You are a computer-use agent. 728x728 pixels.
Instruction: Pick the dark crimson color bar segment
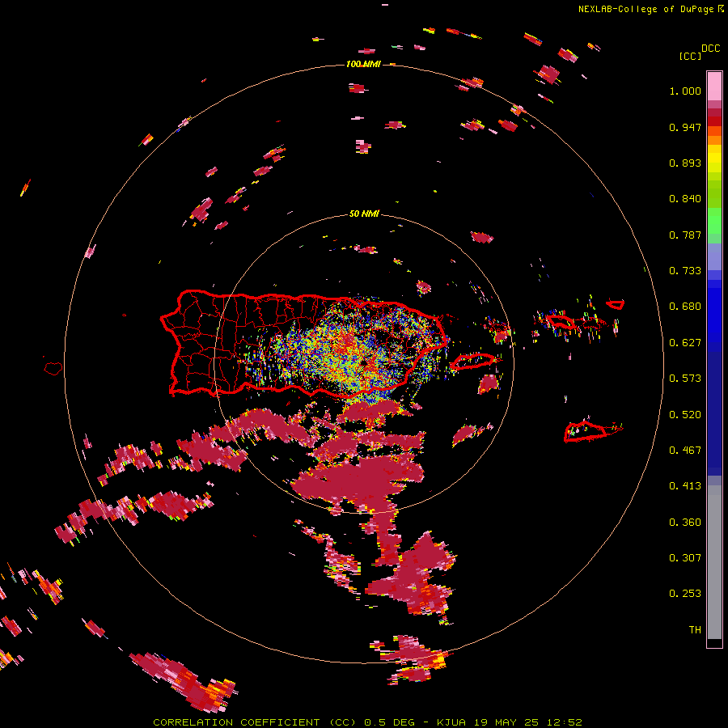714,112
